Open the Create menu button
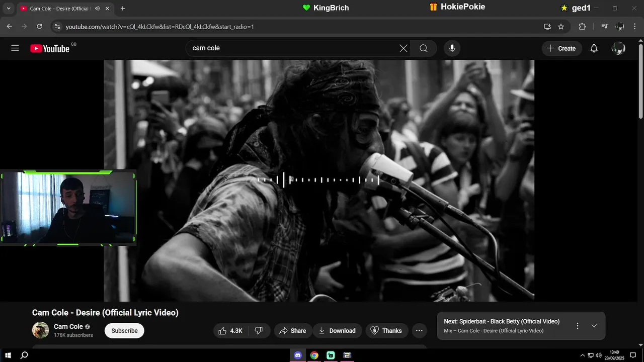Viewport: 644px width, 362px height. pyautogui.click(x=561, y=48)
